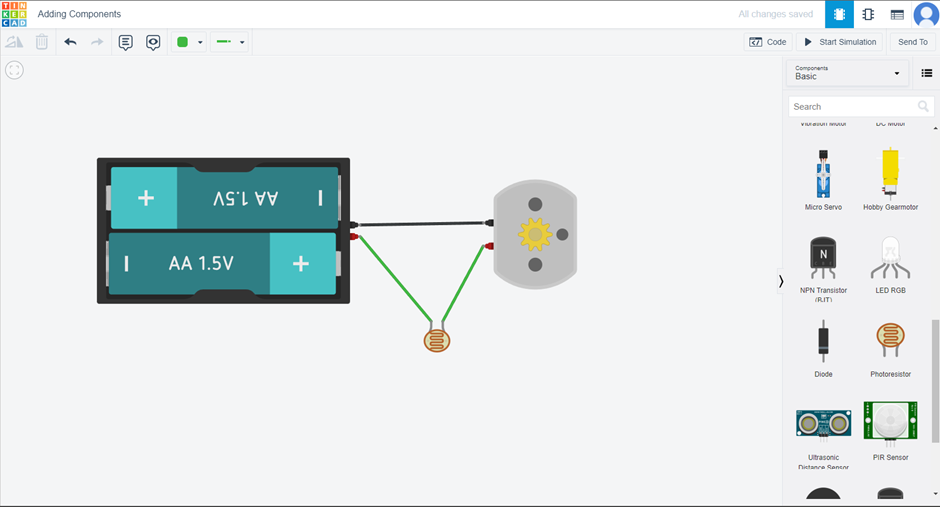This screenshot has width=940, height=507.
Task: Select the Hobby Gearmotor component
Action: click(x=890, y=179)
